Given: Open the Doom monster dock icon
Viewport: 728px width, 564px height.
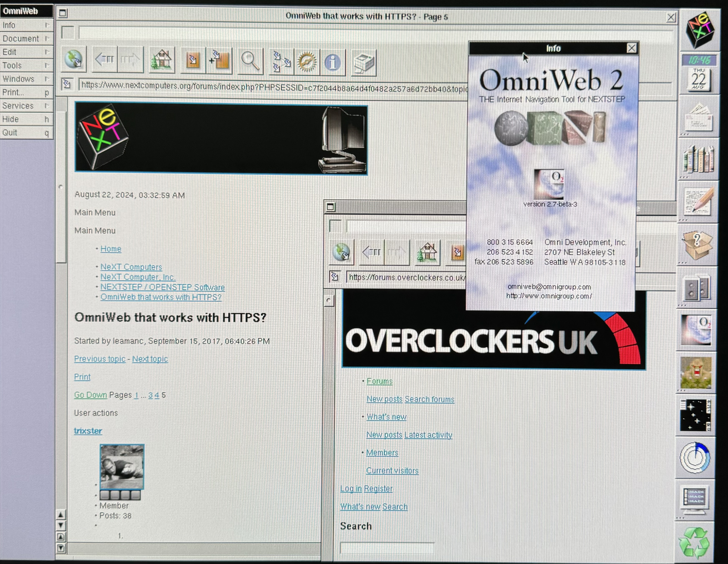Looking at the screenshot, I should click(x=696, y=373).
